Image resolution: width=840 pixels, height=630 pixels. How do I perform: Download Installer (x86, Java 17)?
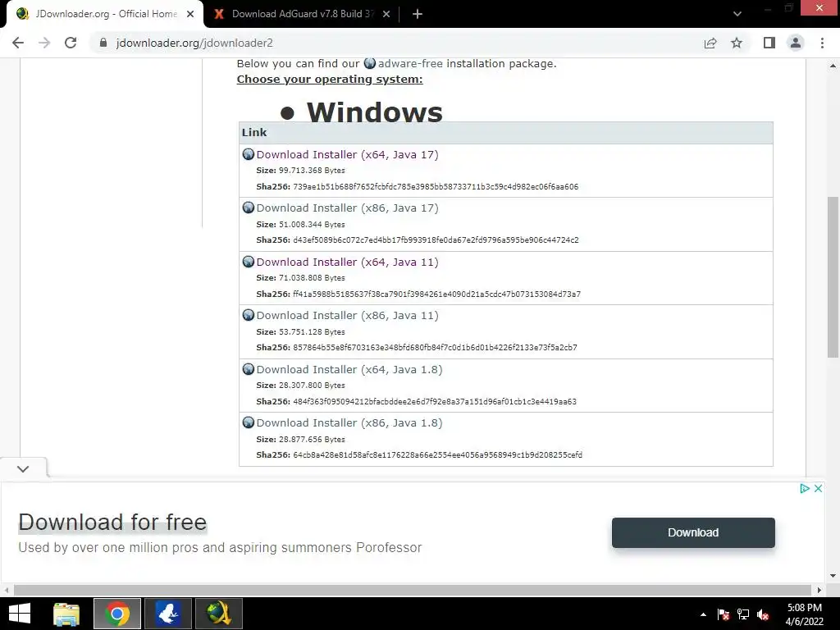coord(347,208)
